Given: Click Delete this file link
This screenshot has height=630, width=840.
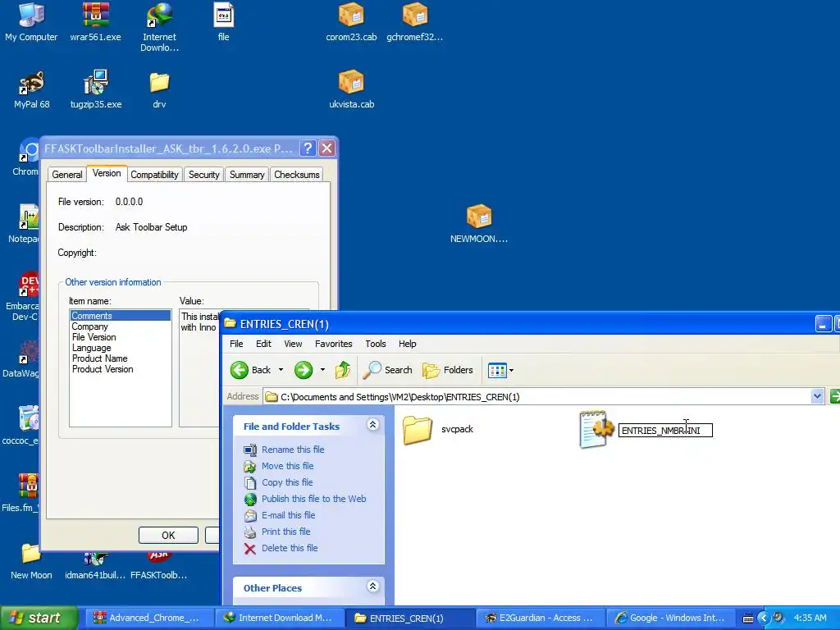Looking at the screenshot, I should point(290,548).
